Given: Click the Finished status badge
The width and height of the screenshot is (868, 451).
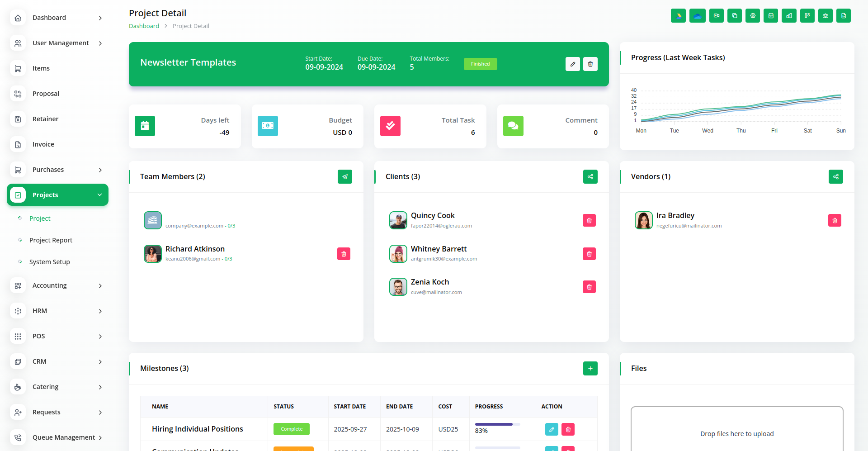Looking at the screenshot, I should click(x=480, y=64).
